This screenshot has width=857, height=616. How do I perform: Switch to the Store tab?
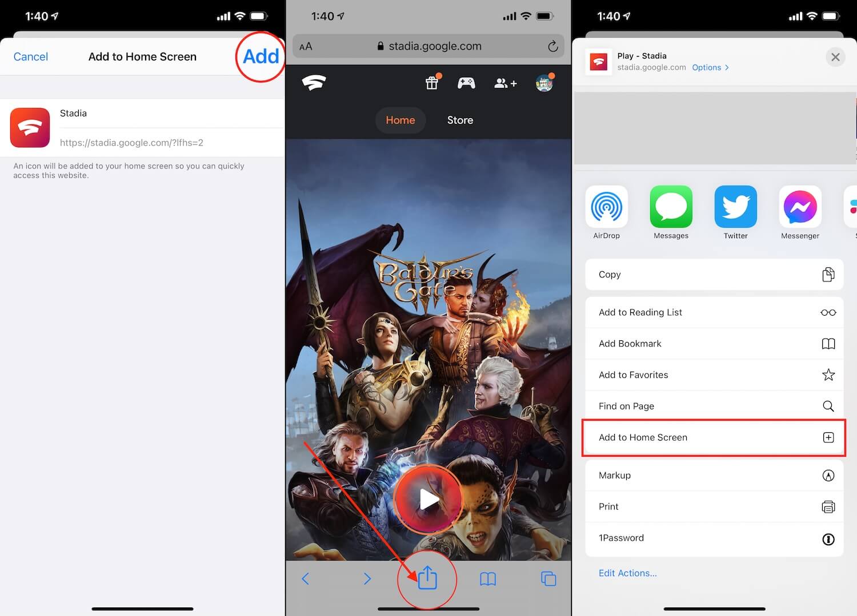pyautogui.click(x=460, y=120)
